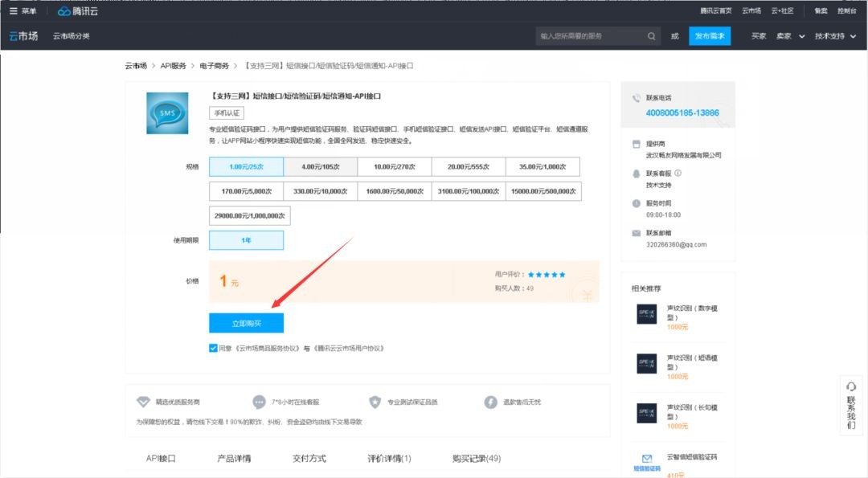Switch to the 评价详情(1) tab
The height and width of the screenshot is (478, 868).
(389, 458)
